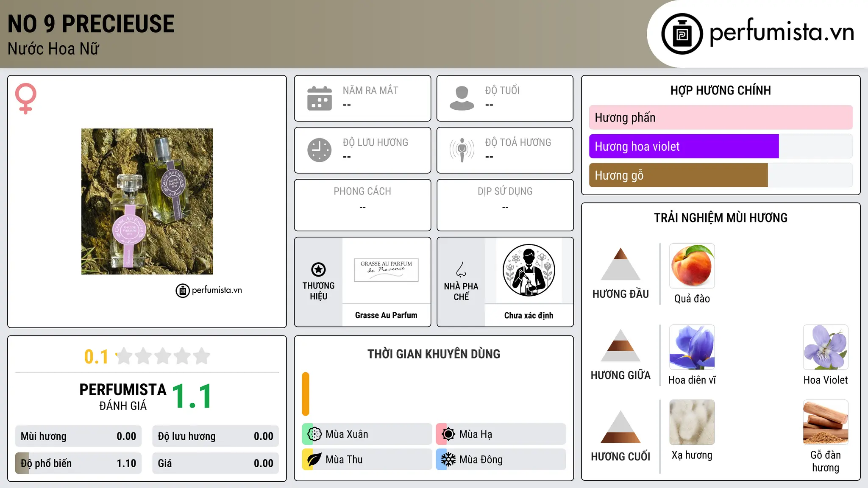Click the first rating star
868x488 pixels.
125,356
